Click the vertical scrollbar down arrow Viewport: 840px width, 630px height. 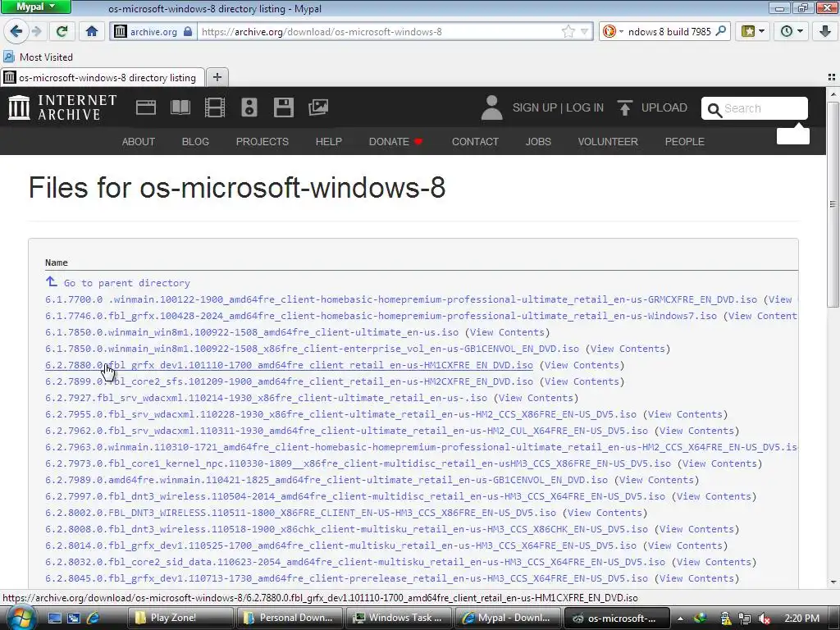coord(833,582)
